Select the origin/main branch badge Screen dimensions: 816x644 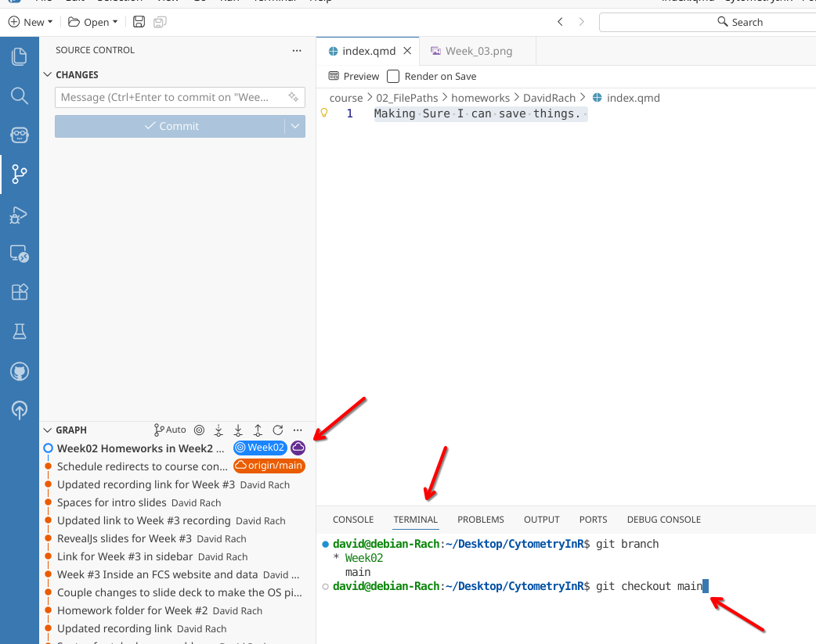[x=269, y=466]
